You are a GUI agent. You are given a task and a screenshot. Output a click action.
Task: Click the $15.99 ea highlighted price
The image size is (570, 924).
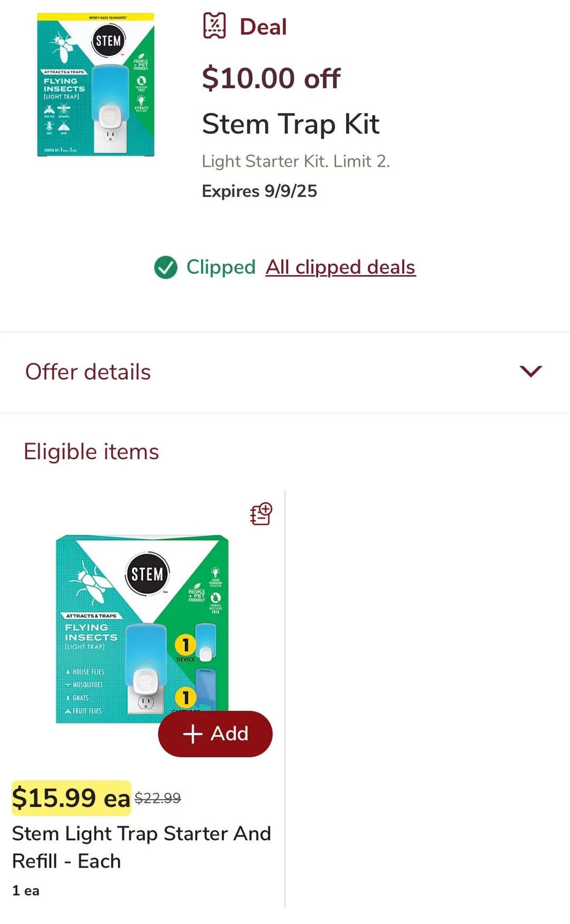(71, 798)
